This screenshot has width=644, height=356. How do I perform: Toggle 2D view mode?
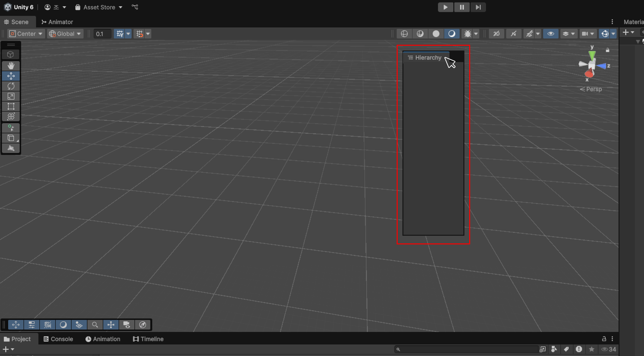pyautogui.click(x=496, y=34)
